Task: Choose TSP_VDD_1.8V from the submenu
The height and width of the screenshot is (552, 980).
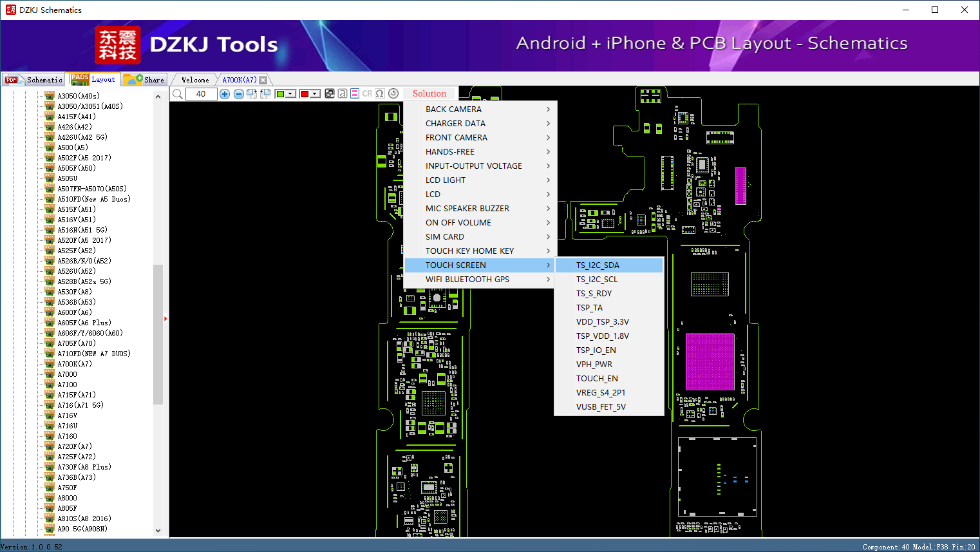Action: coord(609,336)
